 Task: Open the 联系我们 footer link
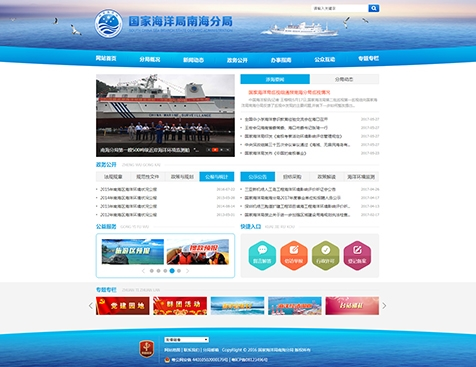tap(192, 350)
